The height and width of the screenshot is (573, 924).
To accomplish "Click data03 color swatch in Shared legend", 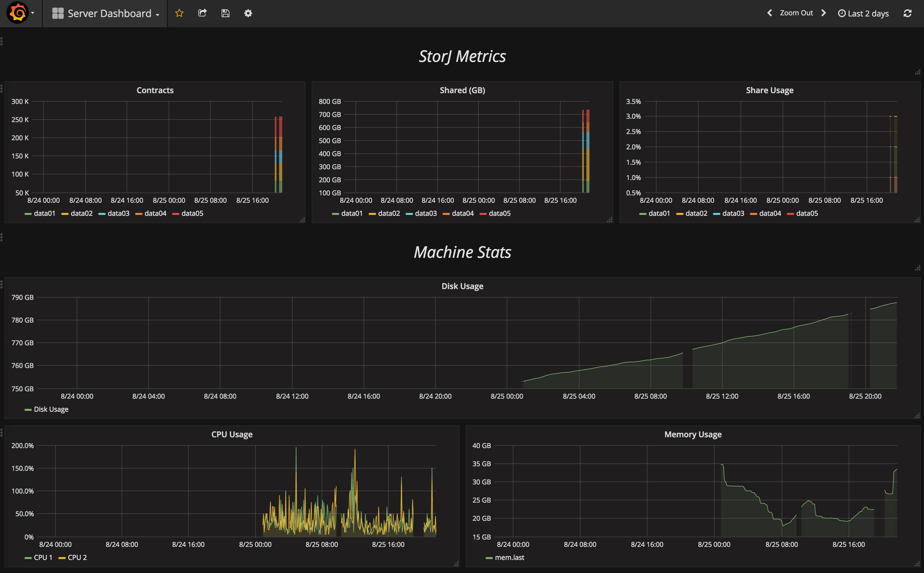I will pyautogui.click(x=409, y=214).
